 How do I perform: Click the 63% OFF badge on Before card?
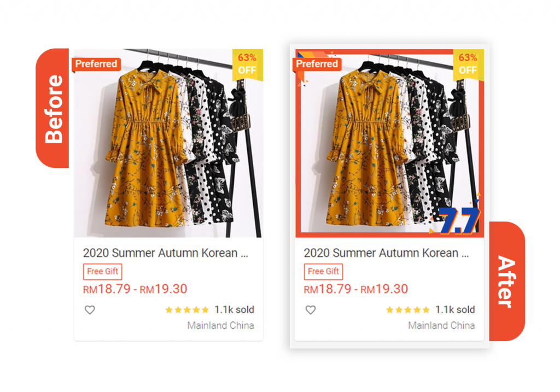pos(248,65)
